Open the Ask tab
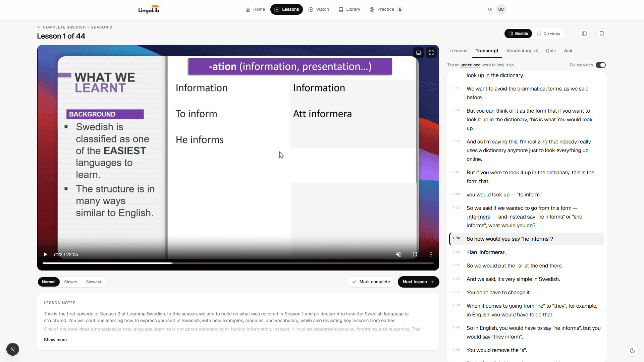Viewport: 644px width, 362px height. [568, 51]
